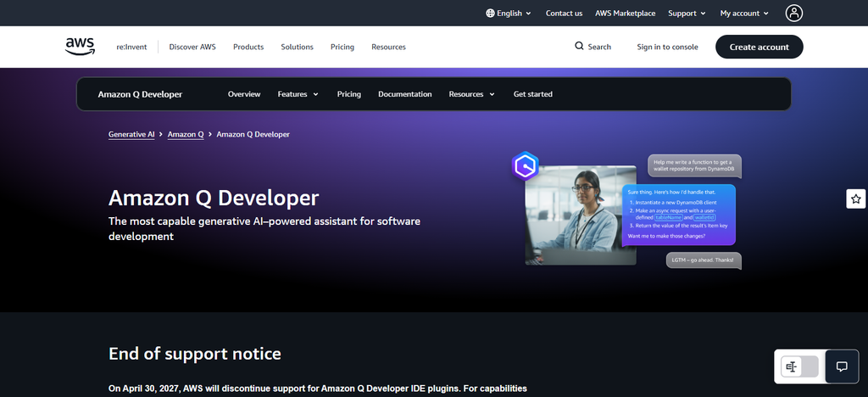Viewport: 868px width, 397px height.
Task: Open the Solutions menu
Action: tap(297, 47)
